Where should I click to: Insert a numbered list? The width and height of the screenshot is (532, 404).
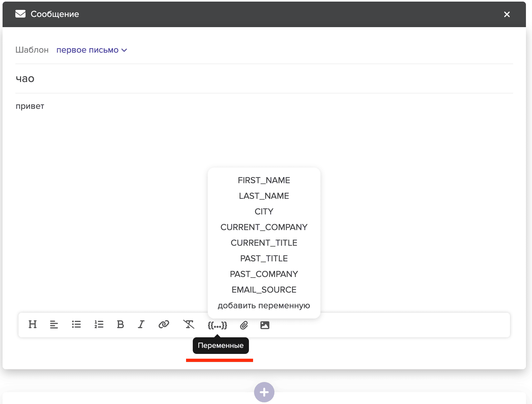99,325
